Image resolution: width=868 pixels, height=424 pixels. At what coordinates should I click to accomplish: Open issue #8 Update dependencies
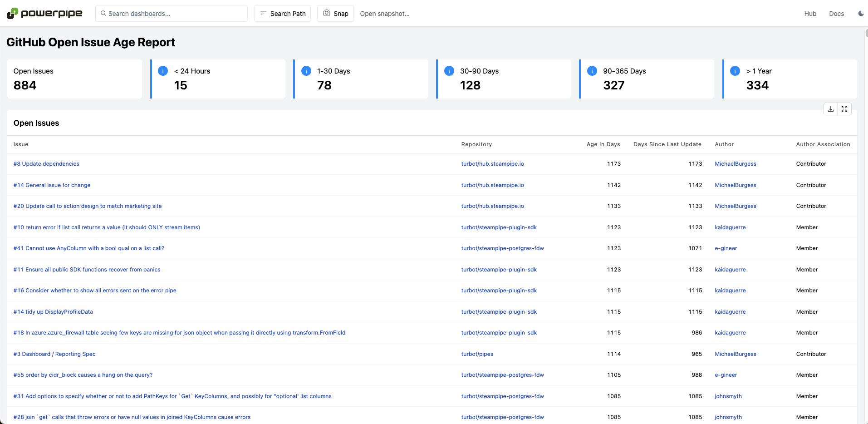click(46, 164)
